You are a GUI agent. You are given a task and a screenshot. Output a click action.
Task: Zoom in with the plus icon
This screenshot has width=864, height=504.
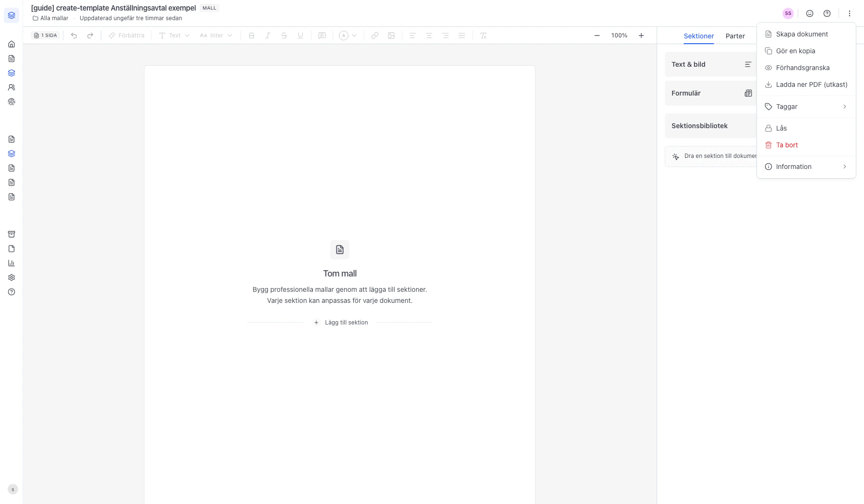(641, 36)
